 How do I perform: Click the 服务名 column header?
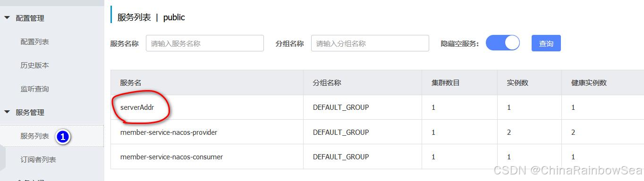131,82
